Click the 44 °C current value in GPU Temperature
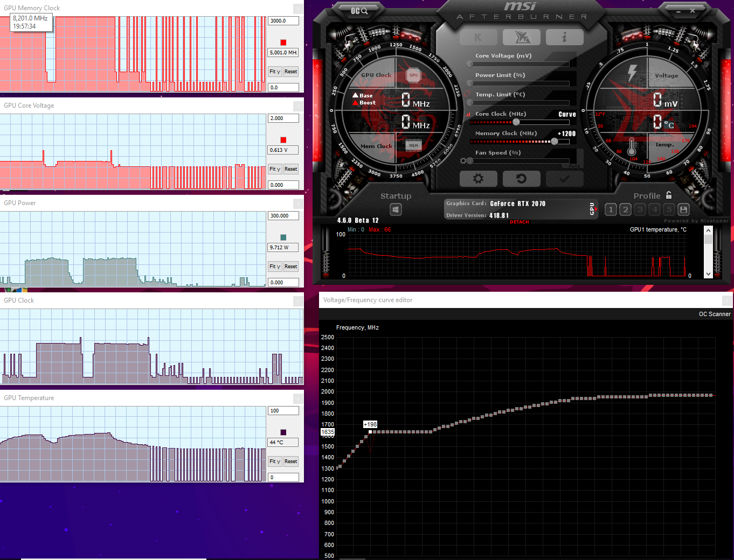This screenshot has height=560, width=734. pyautogui.click(x=283, y=443)
